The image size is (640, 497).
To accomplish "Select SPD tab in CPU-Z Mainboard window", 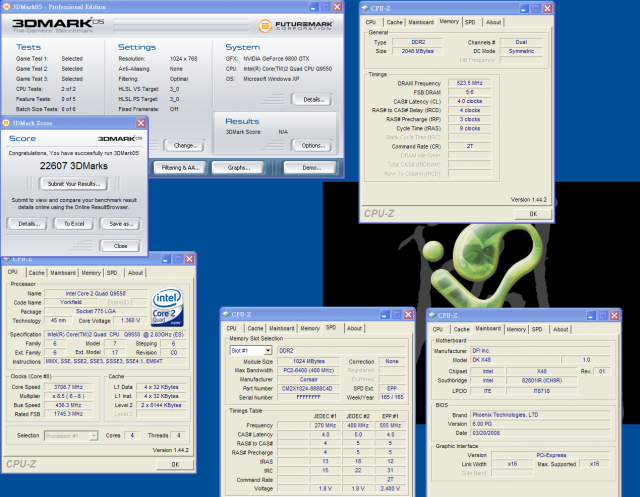I will 537,329.
